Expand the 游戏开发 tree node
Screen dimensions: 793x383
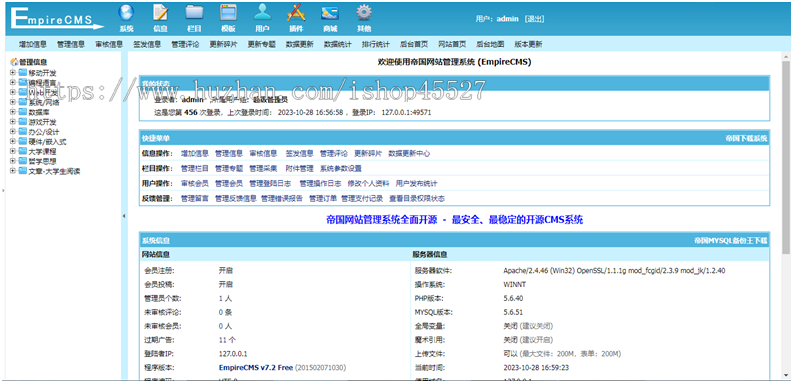[x=13, y=122]
